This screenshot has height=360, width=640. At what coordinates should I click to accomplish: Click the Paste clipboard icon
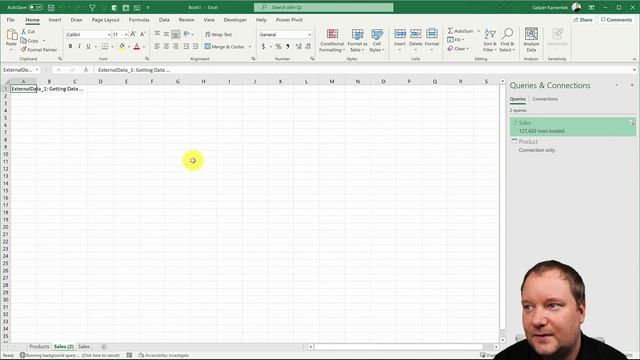point(11,36)
